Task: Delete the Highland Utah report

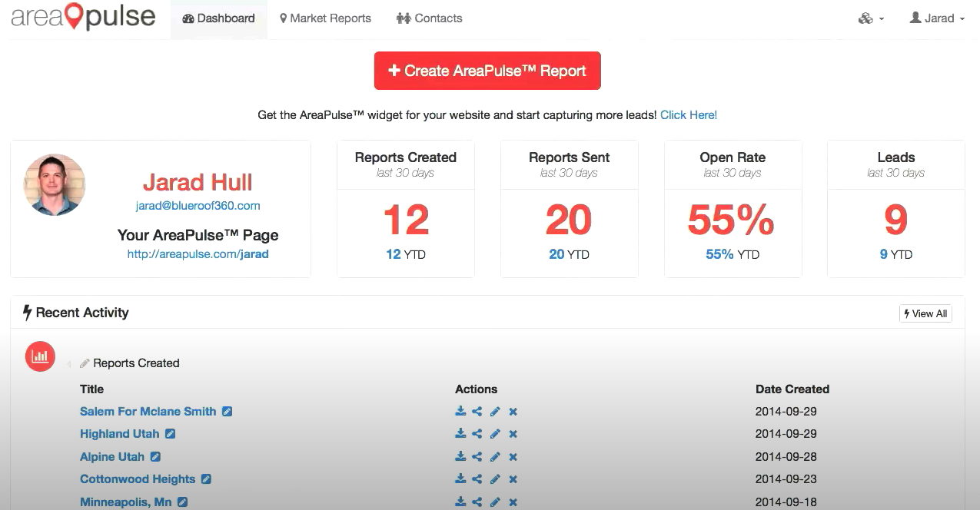Action: [x=513, y=434]
